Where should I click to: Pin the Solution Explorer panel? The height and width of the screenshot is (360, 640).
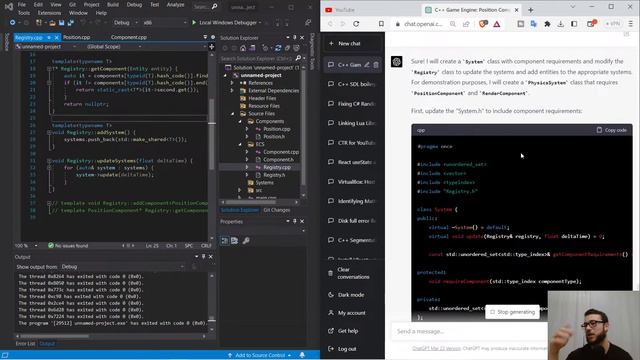295,38
